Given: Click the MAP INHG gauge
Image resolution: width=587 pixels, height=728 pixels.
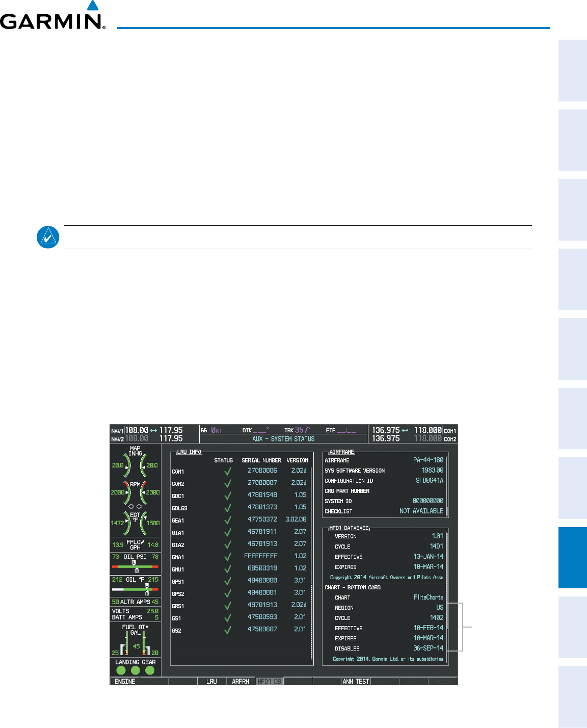Looking at the screenshot, I should click(135, 461).
